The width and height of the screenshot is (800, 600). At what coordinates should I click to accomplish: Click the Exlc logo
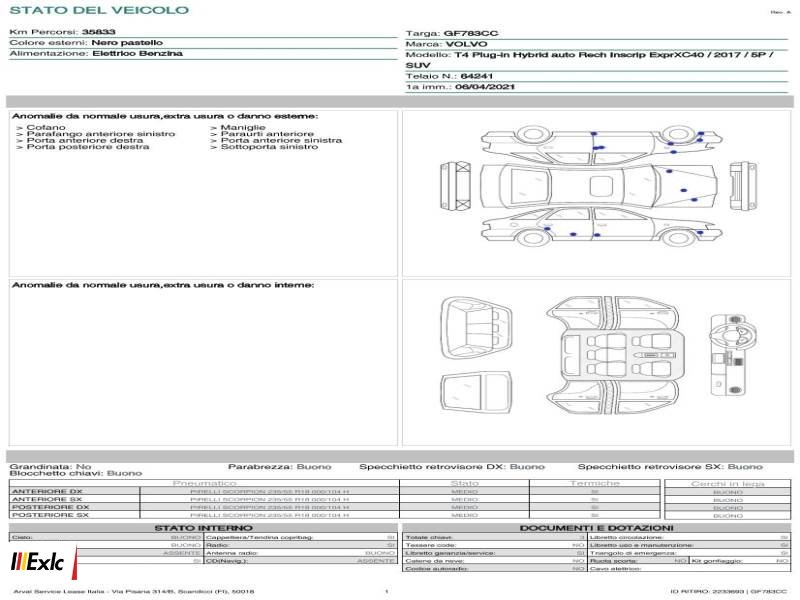pyautogui.click(x=43, y=562)
